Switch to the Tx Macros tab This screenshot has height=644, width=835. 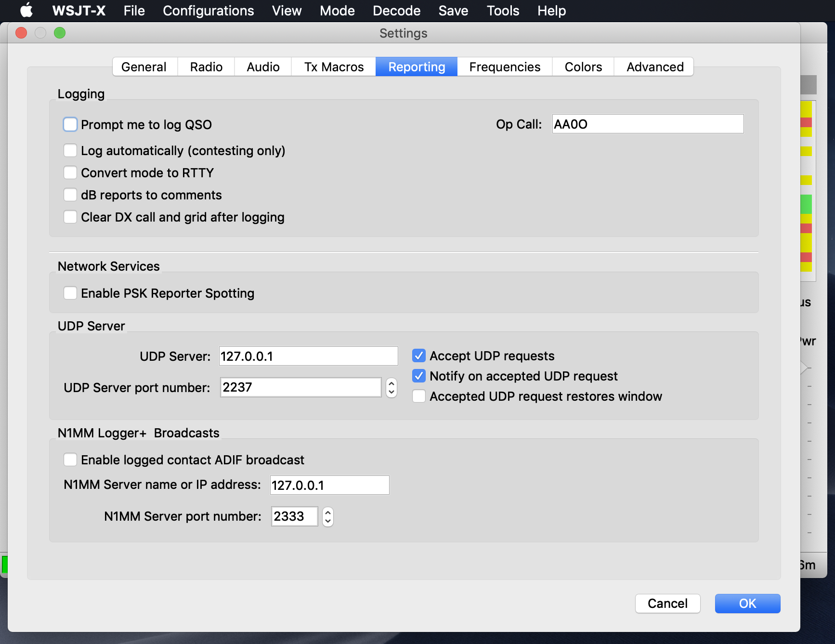[334, 67]
